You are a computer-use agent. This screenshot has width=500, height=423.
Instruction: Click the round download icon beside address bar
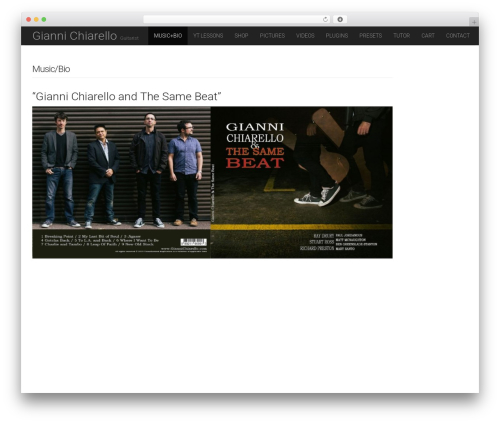[340, 19]
